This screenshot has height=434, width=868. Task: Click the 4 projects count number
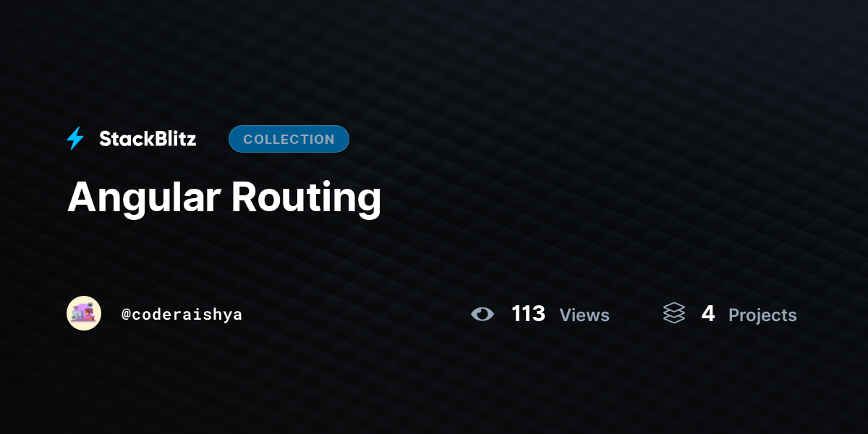[708, 314]
